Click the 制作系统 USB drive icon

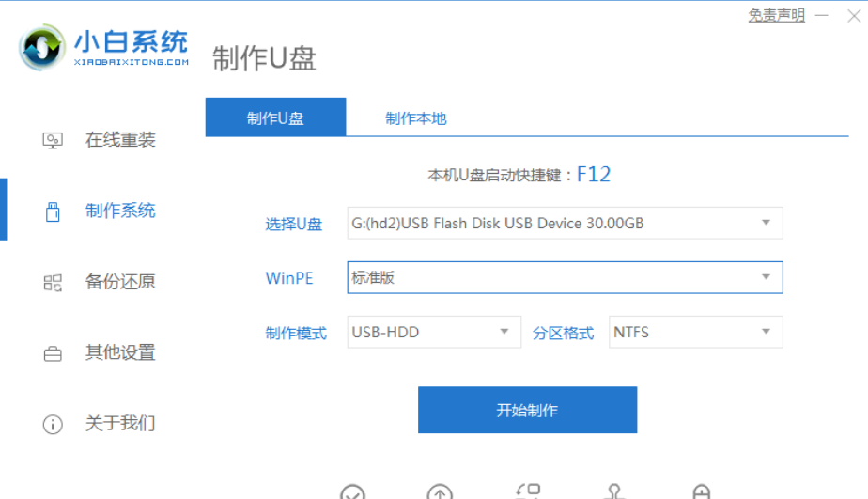point(53,211)
